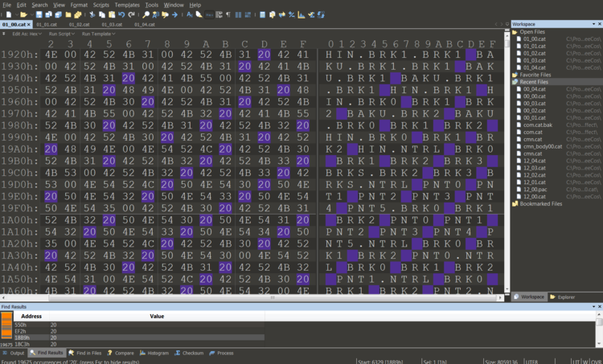
Task: Open the Open File dropdown arrow
Action: (x=31, y=14)
